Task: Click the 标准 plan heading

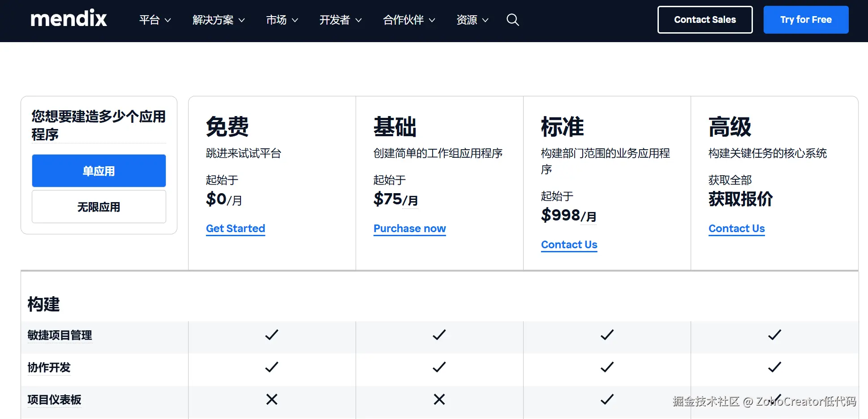Action: (x=563, y=126)
